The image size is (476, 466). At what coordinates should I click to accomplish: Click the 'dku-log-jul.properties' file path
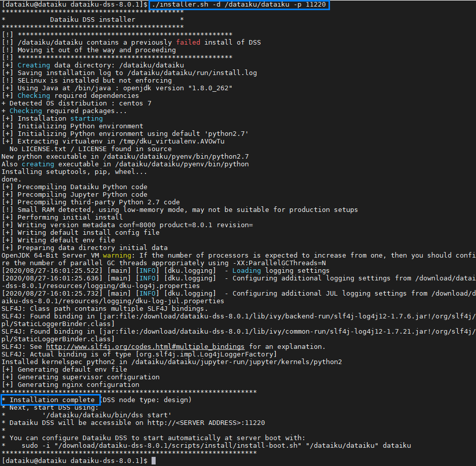[113, 301]
